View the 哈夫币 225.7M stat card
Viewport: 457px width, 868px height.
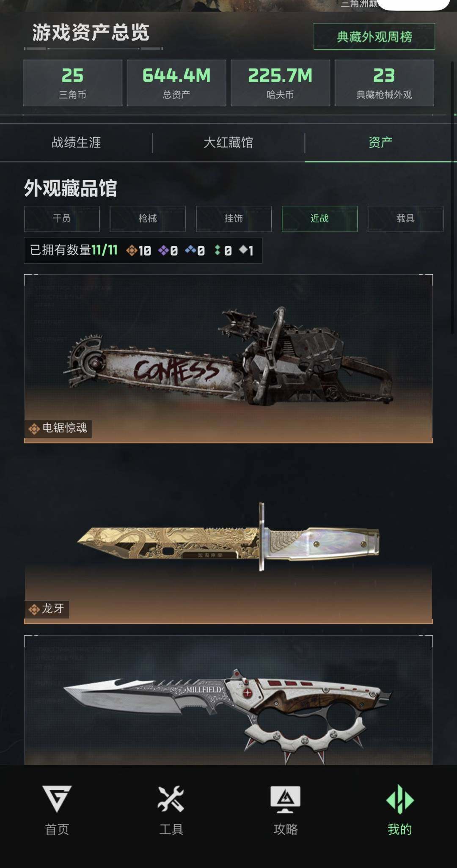[280, 82]
